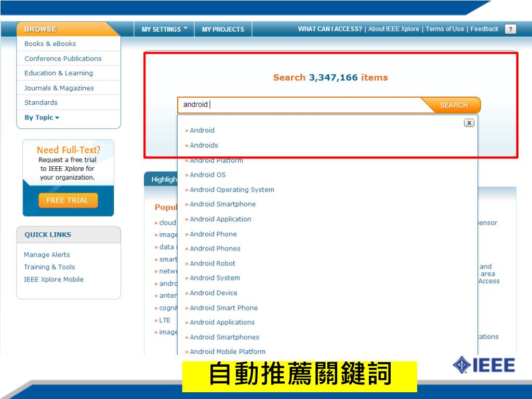
Task: Select the Android System suggestion
Action: click(x=215, y=278)
